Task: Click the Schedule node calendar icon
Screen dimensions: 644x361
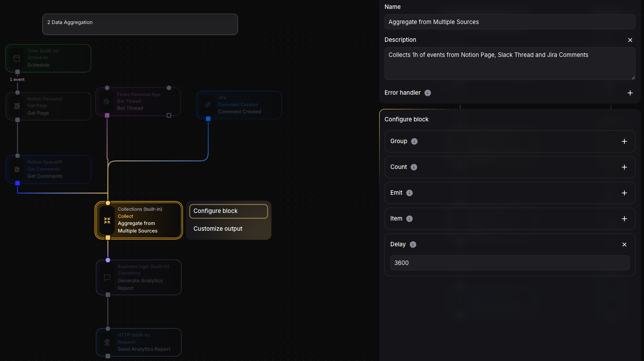Action: click(17, 58)
